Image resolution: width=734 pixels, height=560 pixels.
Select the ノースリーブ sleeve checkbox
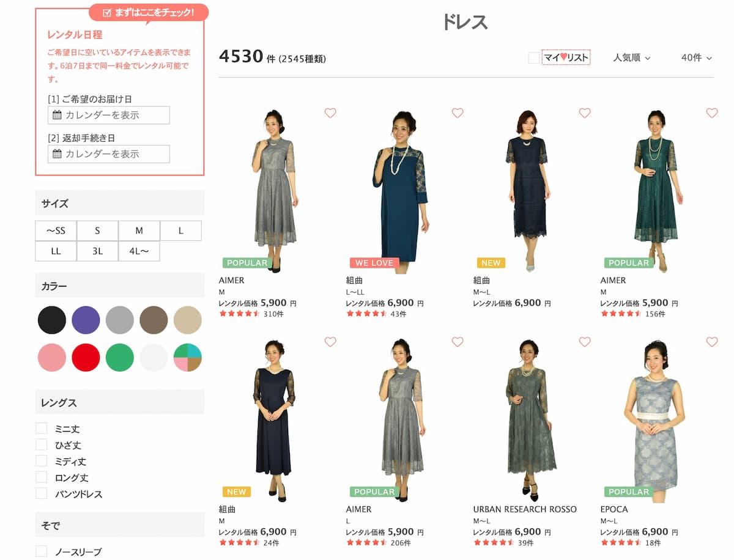tap(42, 551)
